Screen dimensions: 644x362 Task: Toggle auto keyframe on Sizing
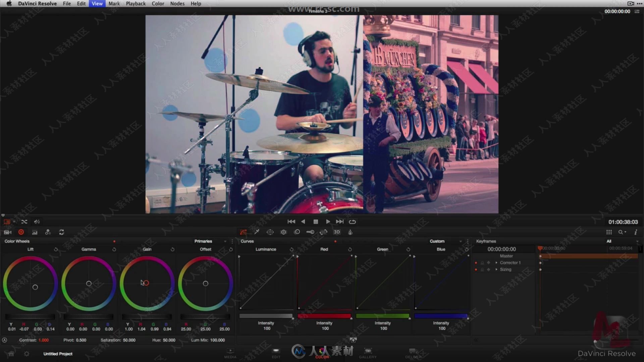(x=476, y=269)
